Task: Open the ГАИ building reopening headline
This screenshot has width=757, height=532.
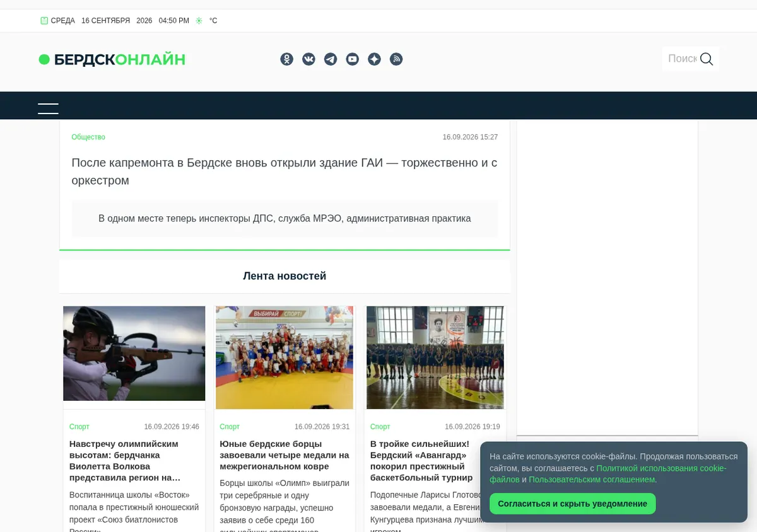Action: pos(285,171)
